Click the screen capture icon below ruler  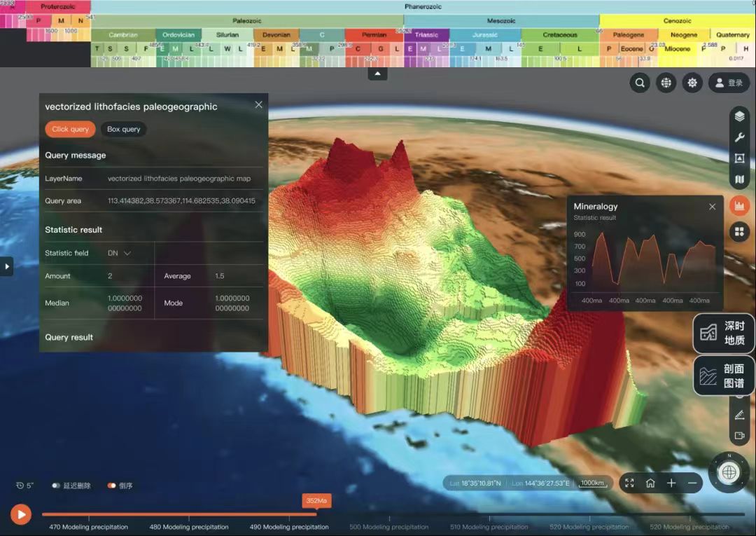tap(739, 436)
